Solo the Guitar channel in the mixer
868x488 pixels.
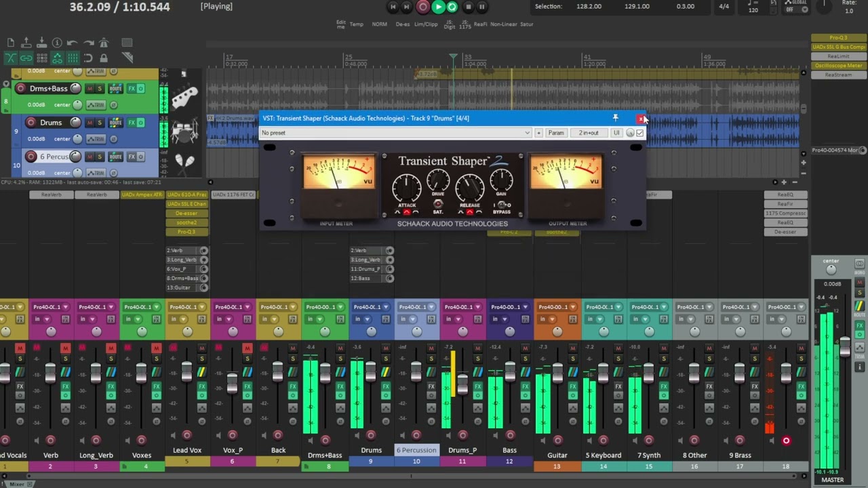[572, 359]
